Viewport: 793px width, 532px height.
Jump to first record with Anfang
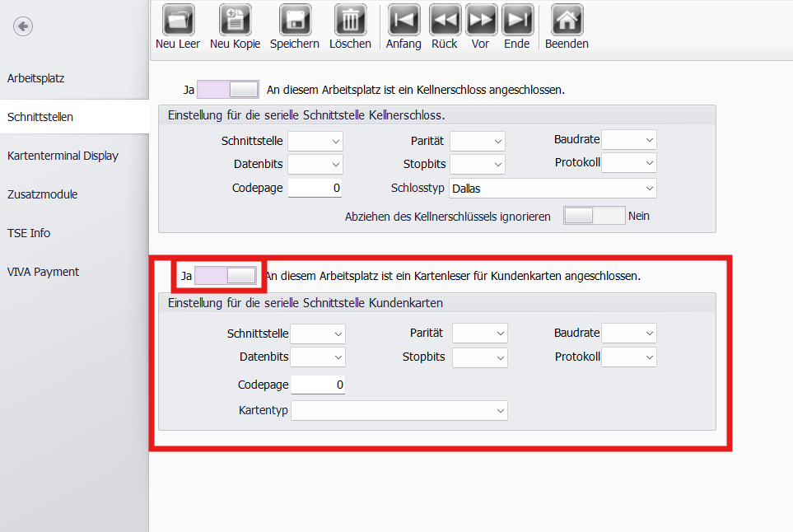403,20
